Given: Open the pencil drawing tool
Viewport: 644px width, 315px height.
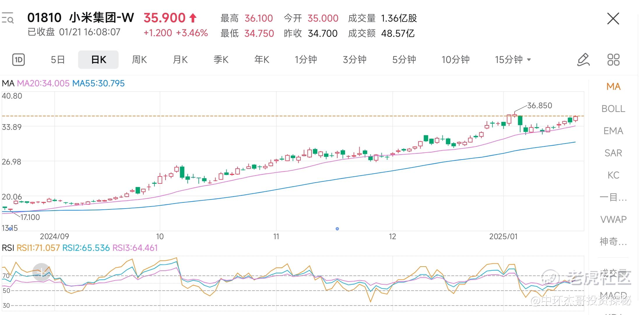Looking at the screenshot, I should 583,60.
